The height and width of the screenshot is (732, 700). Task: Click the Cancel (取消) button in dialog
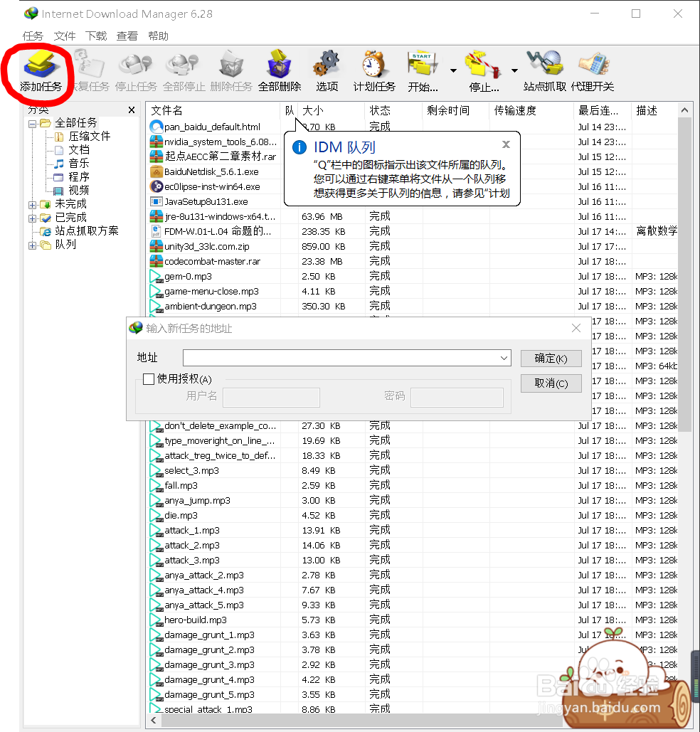click(x=551, y=383)
